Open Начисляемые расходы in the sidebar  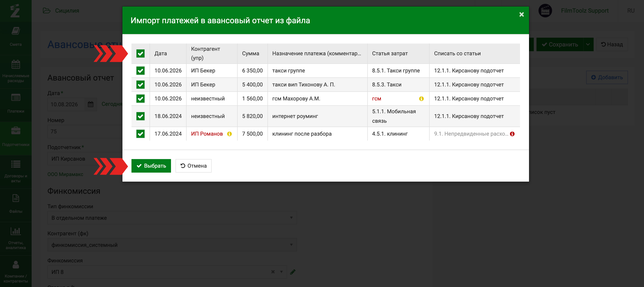(16, 71)
